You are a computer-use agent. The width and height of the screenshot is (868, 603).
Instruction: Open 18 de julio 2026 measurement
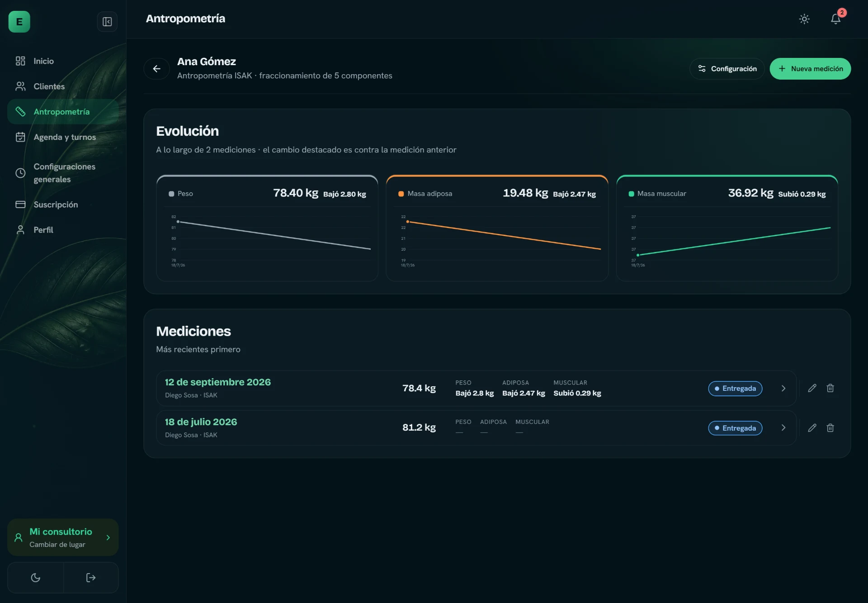476,428
